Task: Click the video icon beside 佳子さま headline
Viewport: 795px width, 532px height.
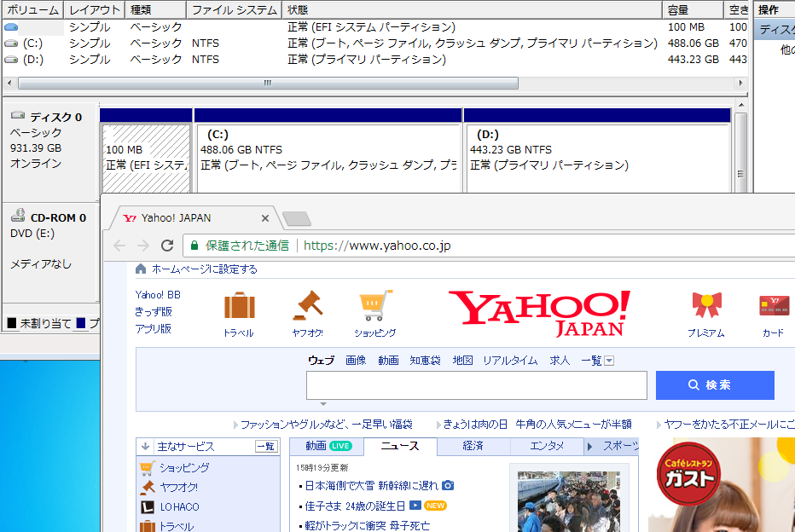Action: [415, 506]
